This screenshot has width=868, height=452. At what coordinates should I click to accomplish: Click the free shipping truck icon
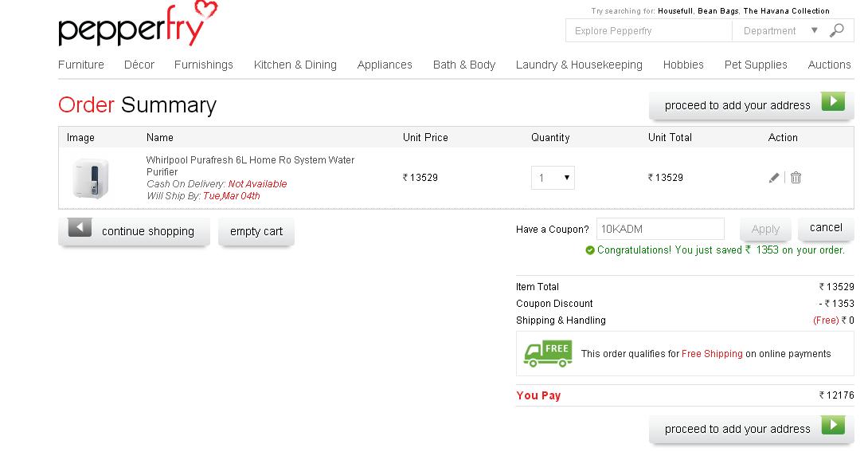coord(548,353)
